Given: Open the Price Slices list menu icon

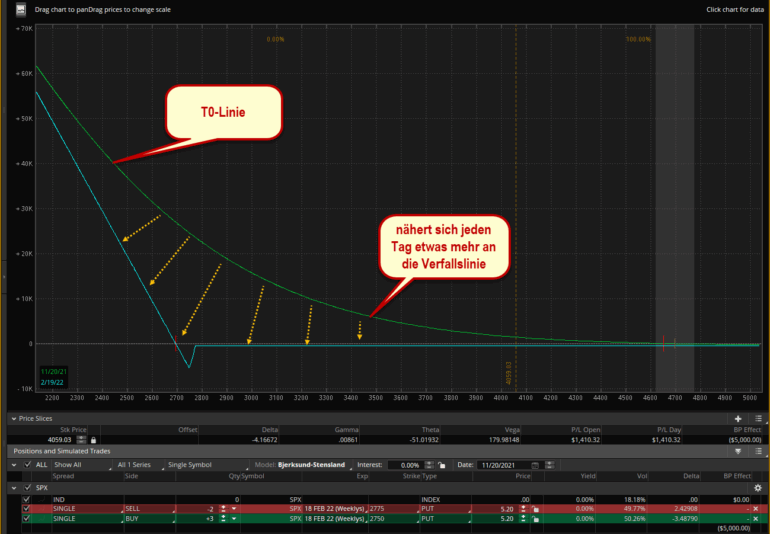Looking at the screenshot, I should click(758, 418).
